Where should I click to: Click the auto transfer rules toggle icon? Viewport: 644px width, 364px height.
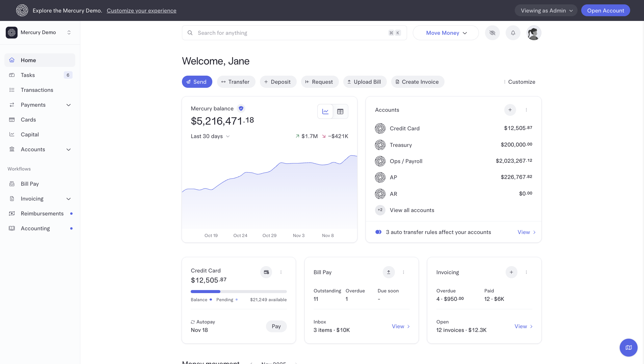click(378, 232)
